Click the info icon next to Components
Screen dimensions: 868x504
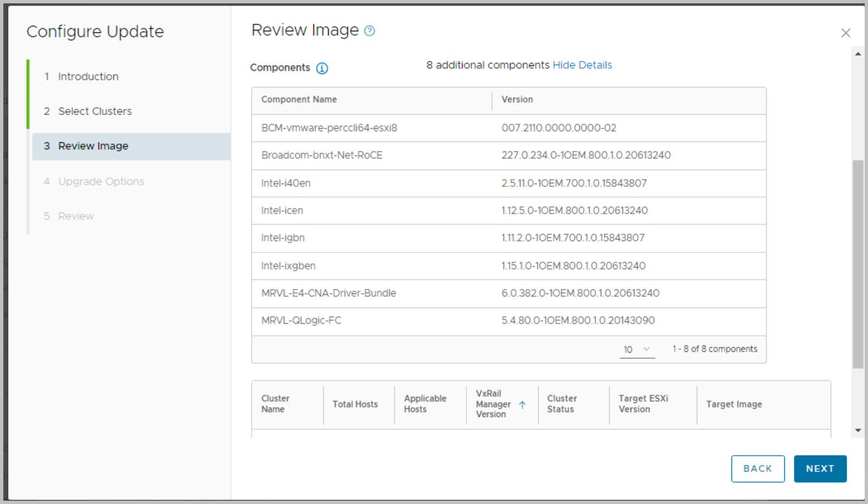pyautogui.click(x=322, y=68)
